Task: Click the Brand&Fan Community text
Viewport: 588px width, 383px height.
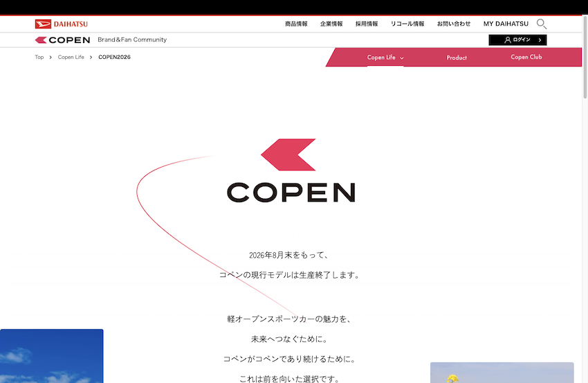Action: 132,39
